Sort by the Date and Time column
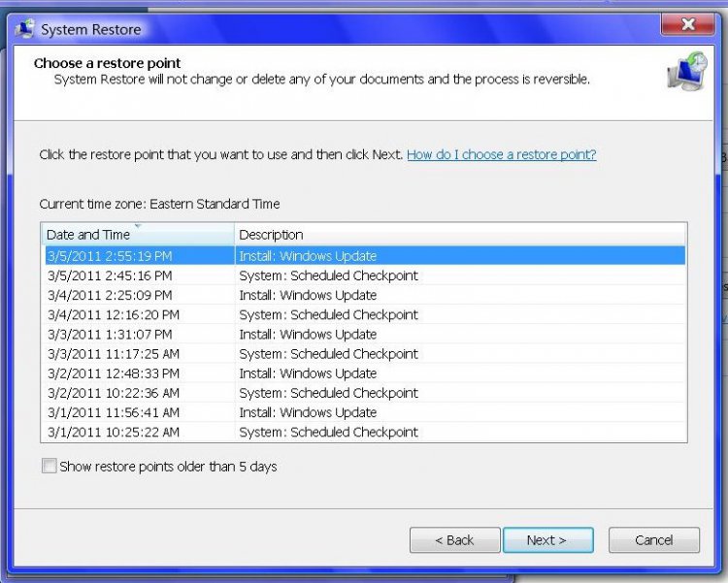 138,235
